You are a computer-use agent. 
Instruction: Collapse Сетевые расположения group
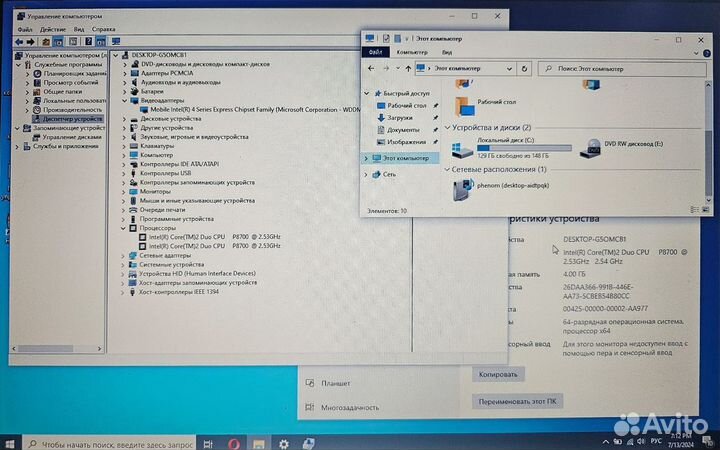(x=447, y=169)
